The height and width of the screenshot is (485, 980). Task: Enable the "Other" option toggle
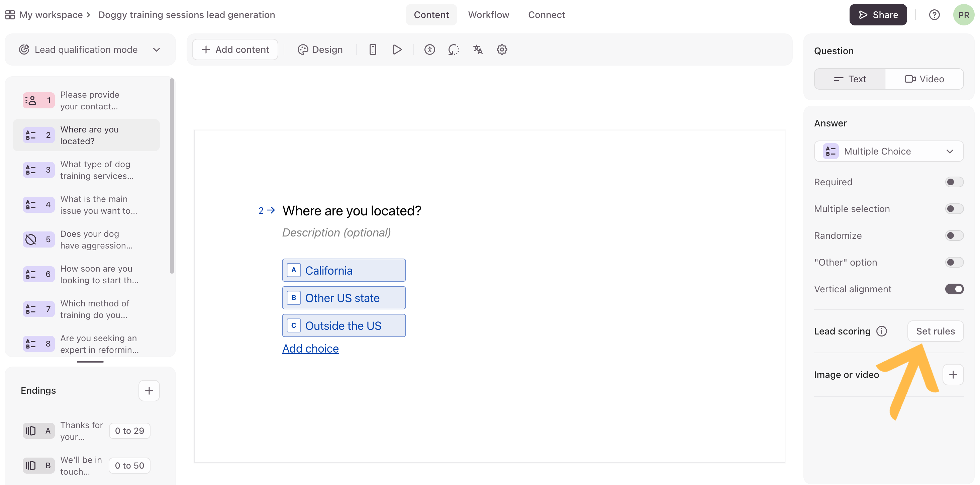point(954,263)
